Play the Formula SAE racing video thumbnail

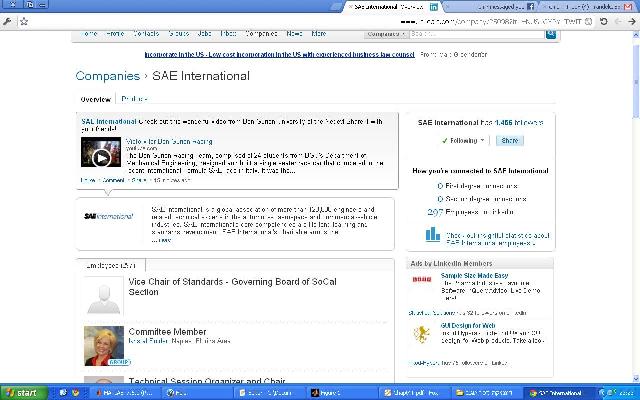click(x=100, y=157)
